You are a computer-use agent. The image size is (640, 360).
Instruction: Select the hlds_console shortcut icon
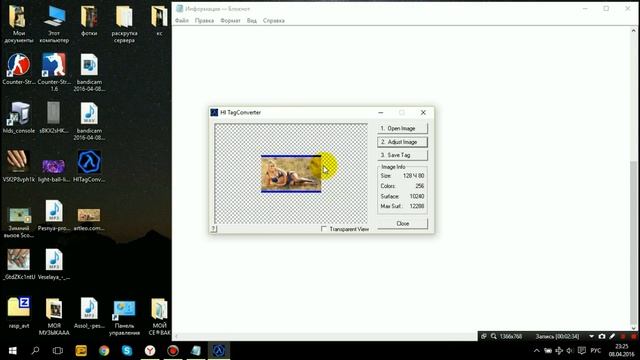click(18, 118)
